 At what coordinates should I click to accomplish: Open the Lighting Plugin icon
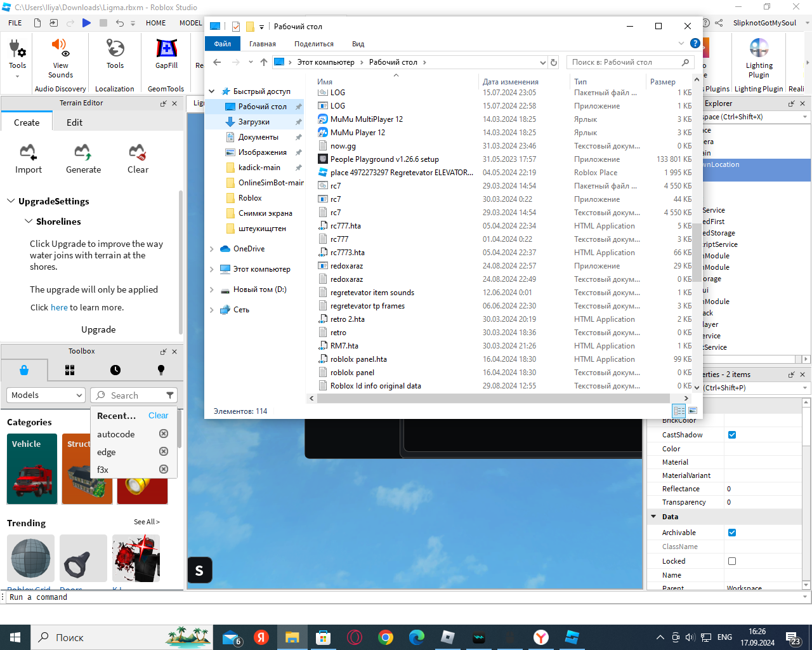tap(759, 48)
